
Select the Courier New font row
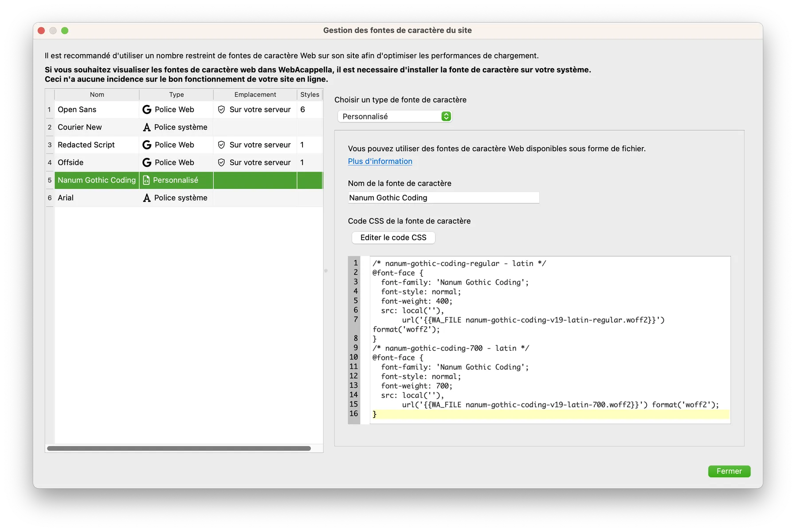[x=80, y=127]
